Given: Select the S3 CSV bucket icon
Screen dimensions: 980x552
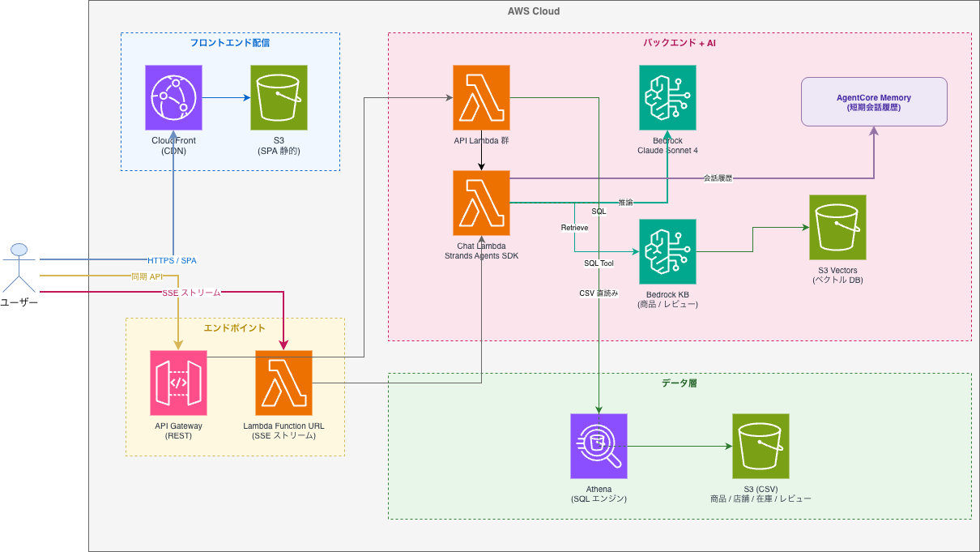Looking at the screenshot, I should [x=761, y=446].
